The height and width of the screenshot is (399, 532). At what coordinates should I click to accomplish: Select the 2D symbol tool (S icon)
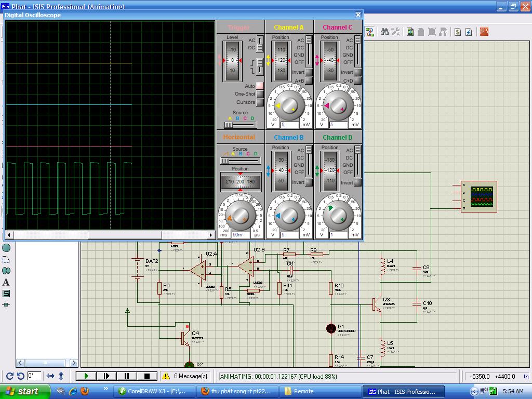(6, 294)
